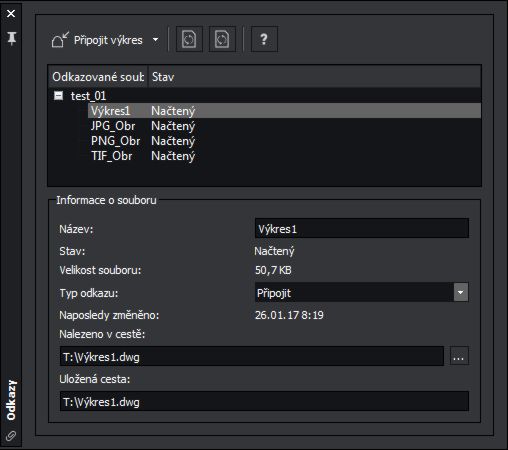Click the second reload all references icon
Viewport: 508px width, 450px height.
pos(222,39)
